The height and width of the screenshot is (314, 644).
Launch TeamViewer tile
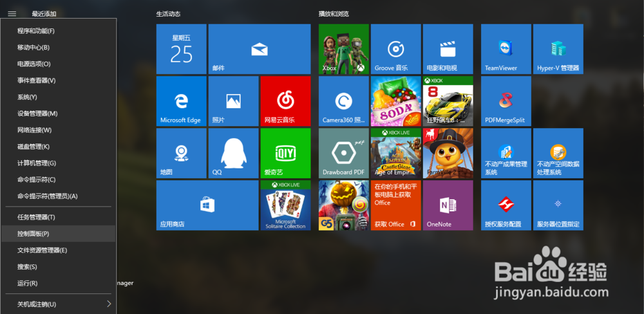tap(506, 49)
